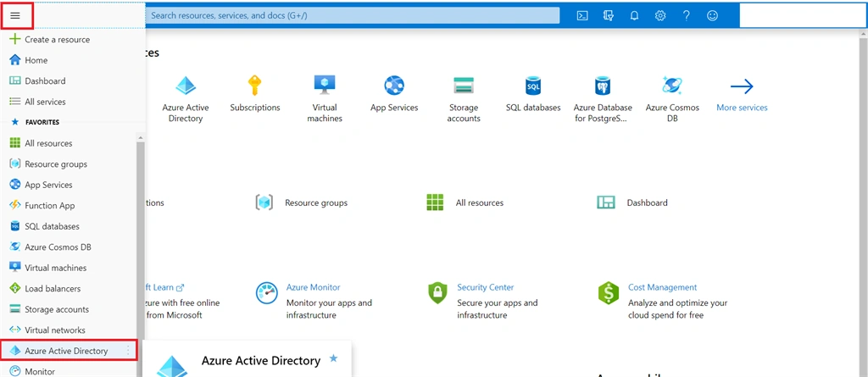Open options dots beside Azure Active Directory
868x377 pixels.
pos(129,351)
